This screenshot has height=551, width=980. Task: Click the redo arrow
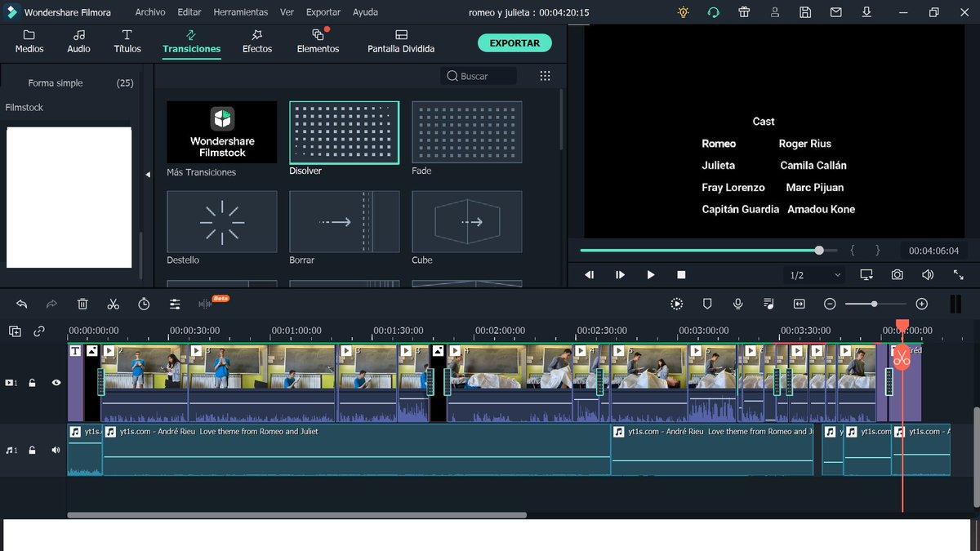tap(51, 304)
